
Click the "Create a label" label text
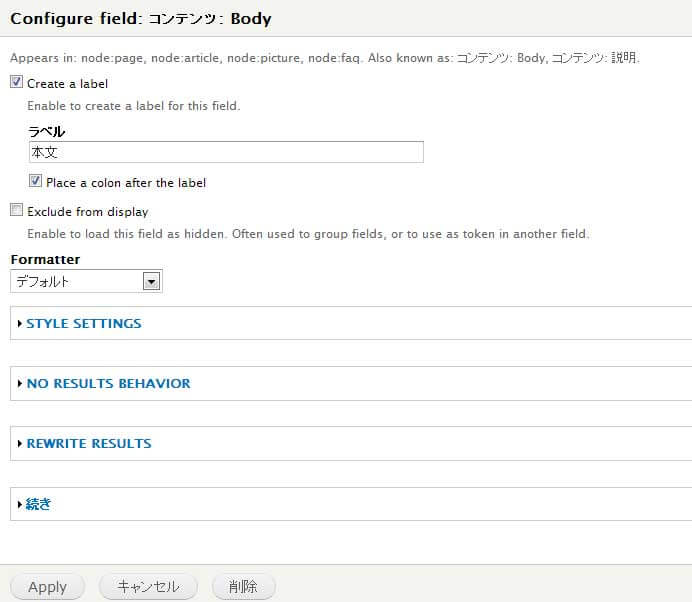67,84
